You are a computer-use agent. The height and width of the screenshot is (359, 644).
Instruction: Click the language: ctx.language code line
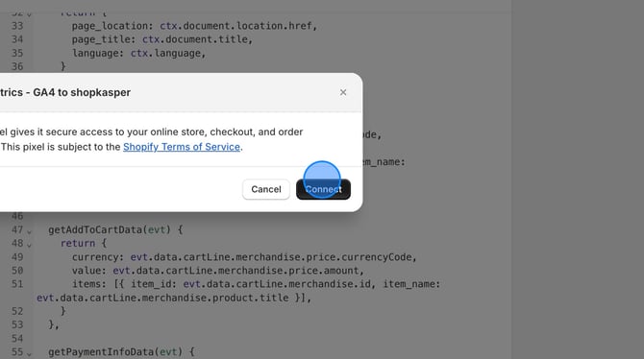(x=138, y=54)
